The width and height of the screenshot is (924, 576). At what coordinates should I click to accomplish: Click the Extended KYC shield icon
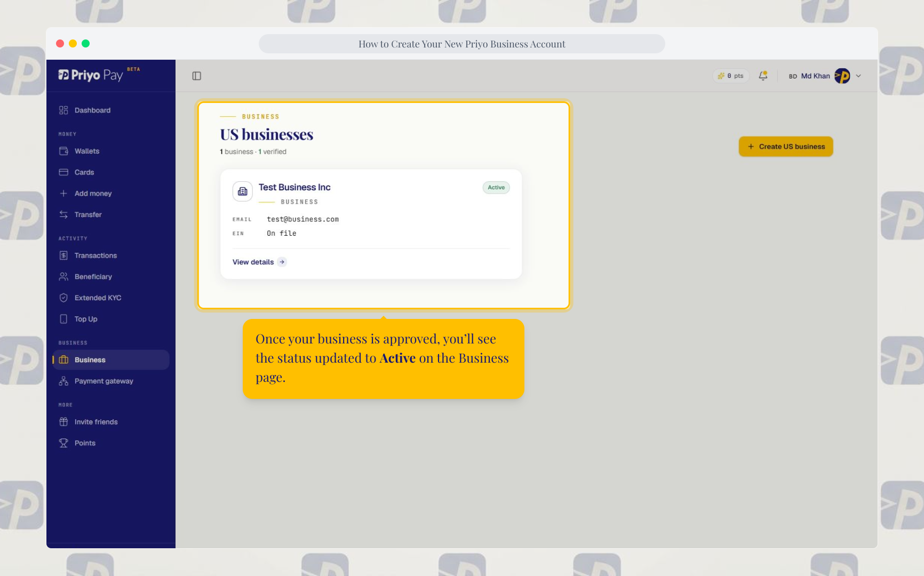[x=63, y=298]
